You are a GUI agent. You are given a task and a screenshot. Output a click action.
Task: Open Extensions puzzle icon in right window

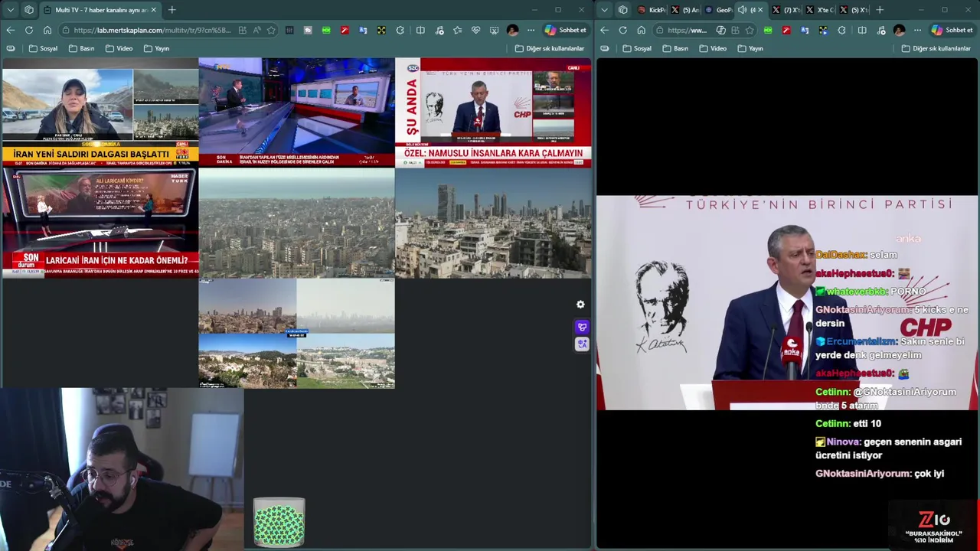(x=842, y=30)
